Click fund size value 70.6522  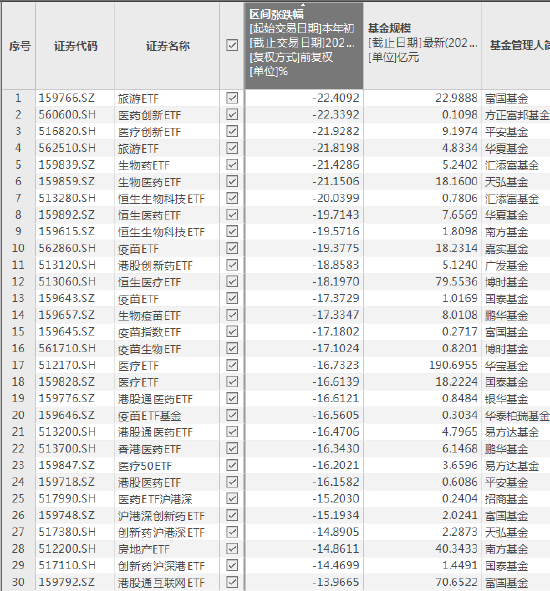coord(457,582)
